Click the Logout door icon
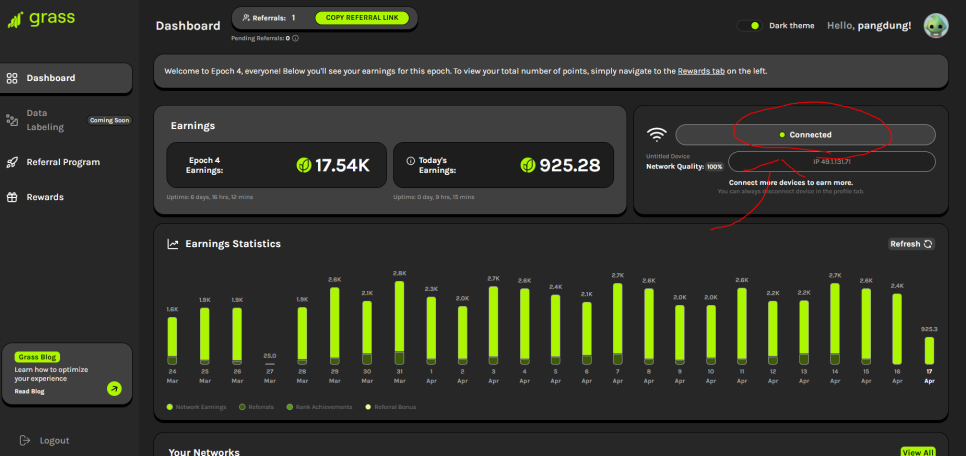The height and width of the screenshot is (456, 966). coord(25,440)
